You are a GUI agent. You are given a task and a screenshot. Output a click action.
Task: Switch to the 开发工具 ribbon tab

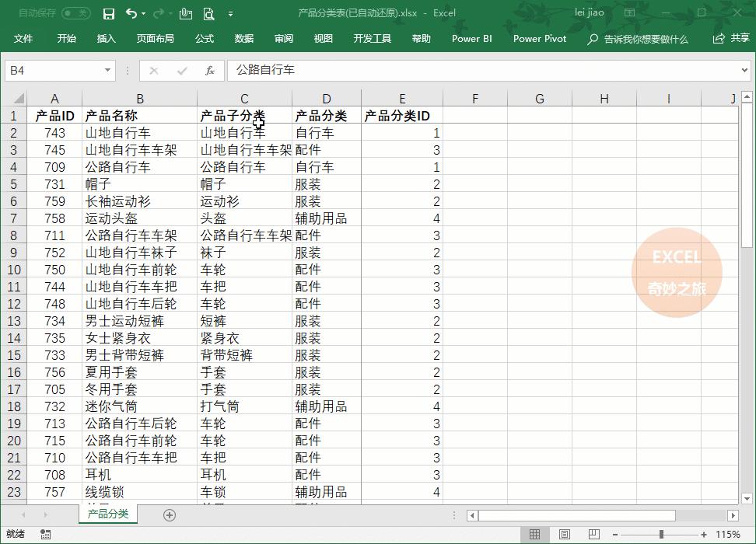373,38
